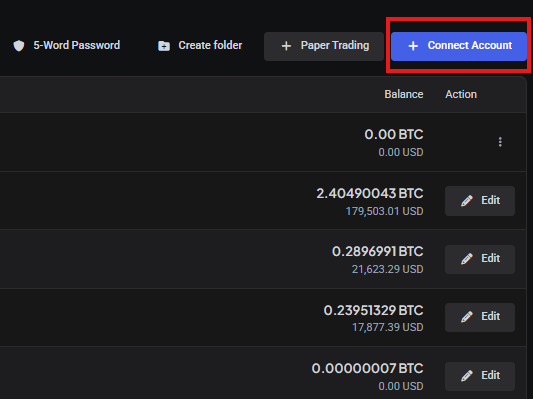Edit the 2.40490043 BTC account

click(x=480, y=201)
